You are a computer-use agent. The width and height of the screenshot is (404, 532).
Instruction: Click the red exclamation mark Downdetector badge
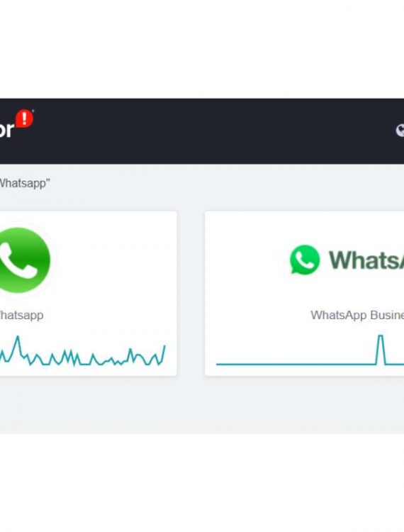[x=24, y=119]
